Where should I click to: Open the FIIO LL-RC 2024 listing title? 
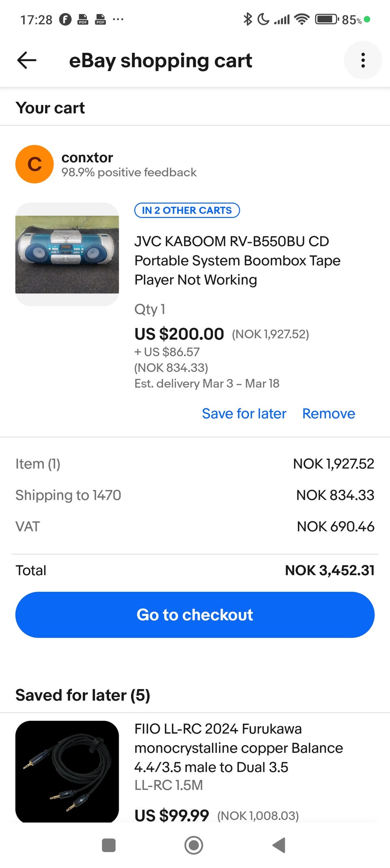(238, 748)
